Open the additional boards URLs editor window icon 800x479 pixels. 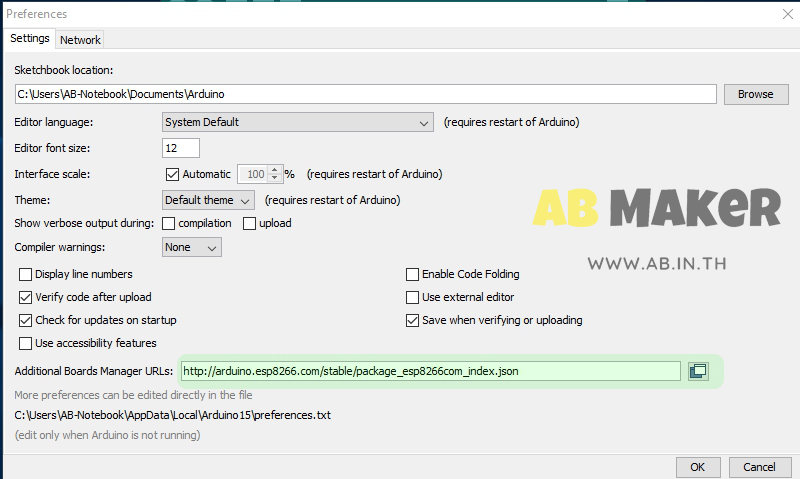pos(698,371)
